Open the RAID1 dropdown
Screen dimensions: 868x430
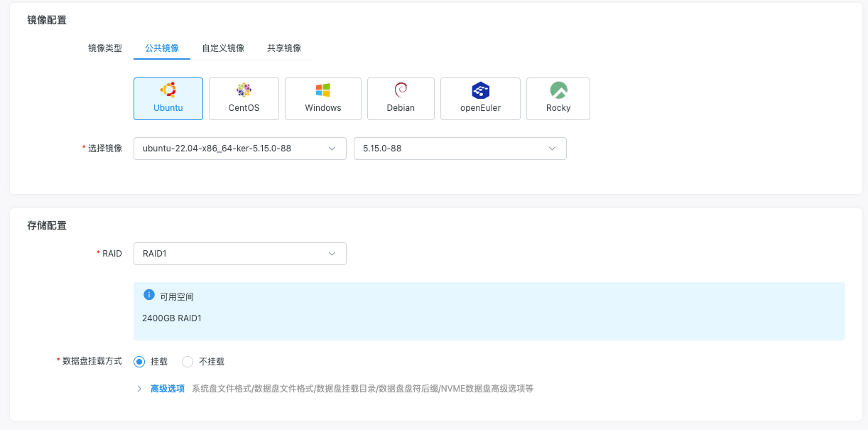pos(239,254)
